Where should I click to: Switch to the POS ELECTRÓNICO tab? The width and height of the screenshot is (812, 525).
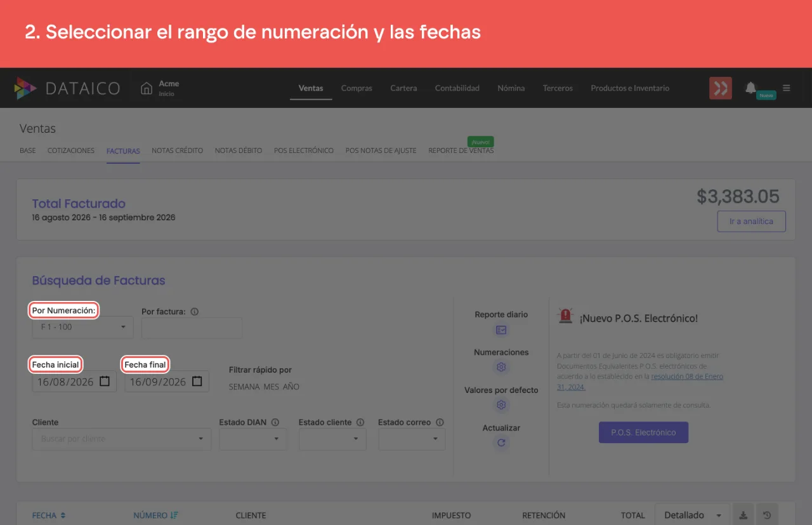pos(304,150)
